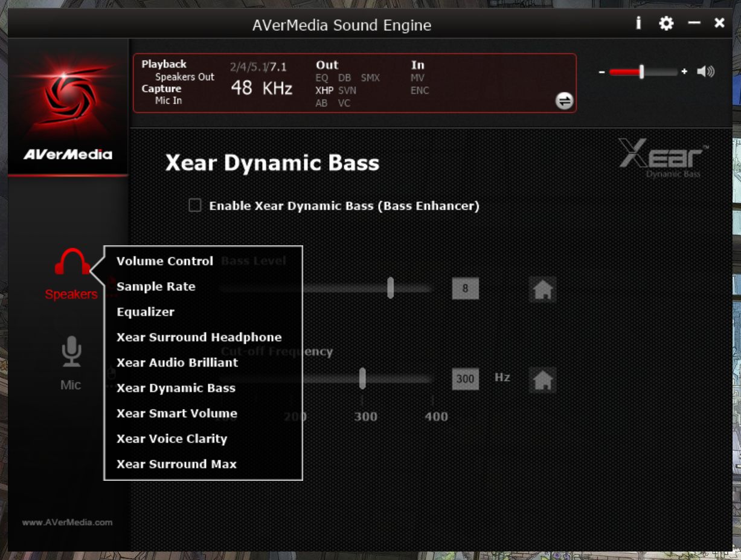
Task: Click the 48 KHz sample rate display
Action: 261,88
